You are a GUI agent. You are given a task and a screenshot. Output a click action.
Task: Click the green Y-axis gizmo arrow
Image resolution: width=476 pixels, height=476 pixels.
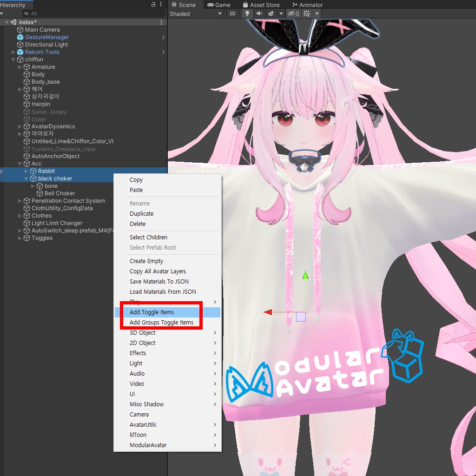pyautogui.click(x=306, y=275)
